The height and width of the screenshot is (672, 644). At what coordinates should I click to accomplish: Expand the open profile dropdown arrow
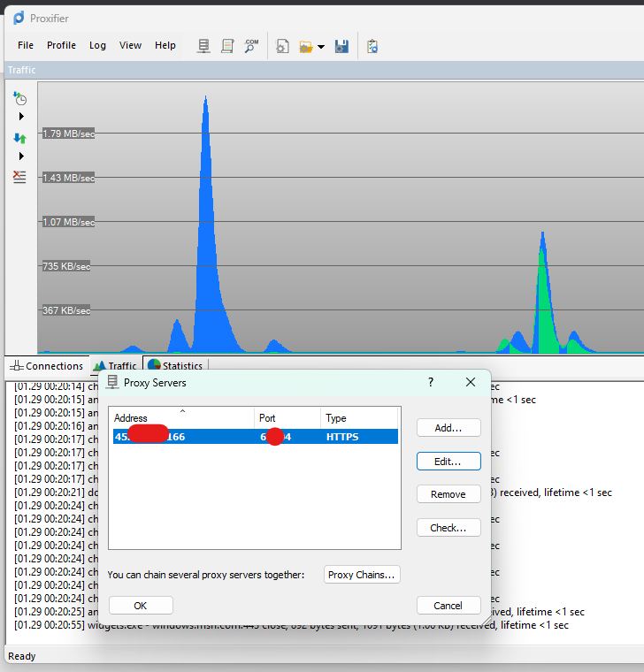click(x=320, y=47)
